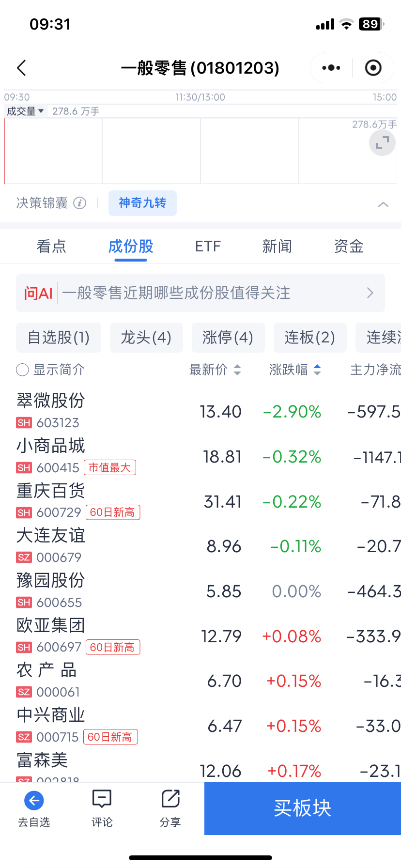Switch to the 看点 tab

(x=51, y=247)
